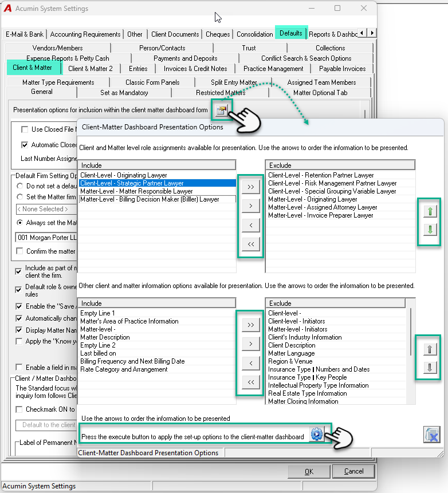Open the Cheques tab
Viewport: 448px width, 493px height.
218,34
